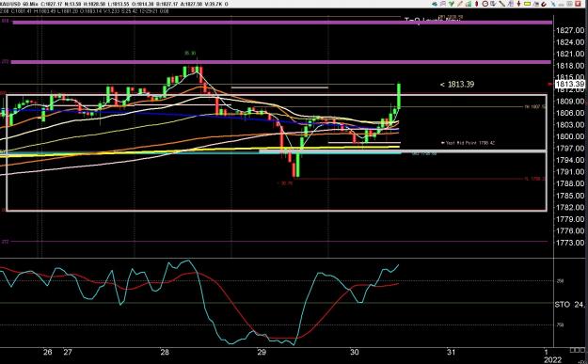Click the dark horseshoe magnet toolbar icon

pyautogui.click(x=544, y=4)
